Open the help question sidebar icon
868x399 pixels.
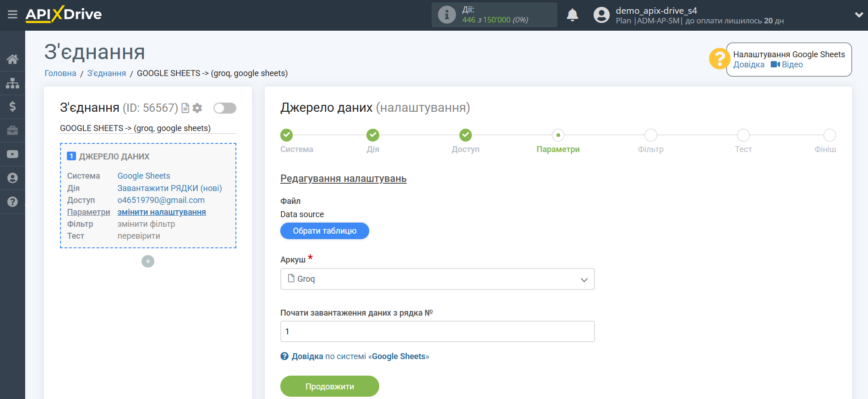point(12,202)
